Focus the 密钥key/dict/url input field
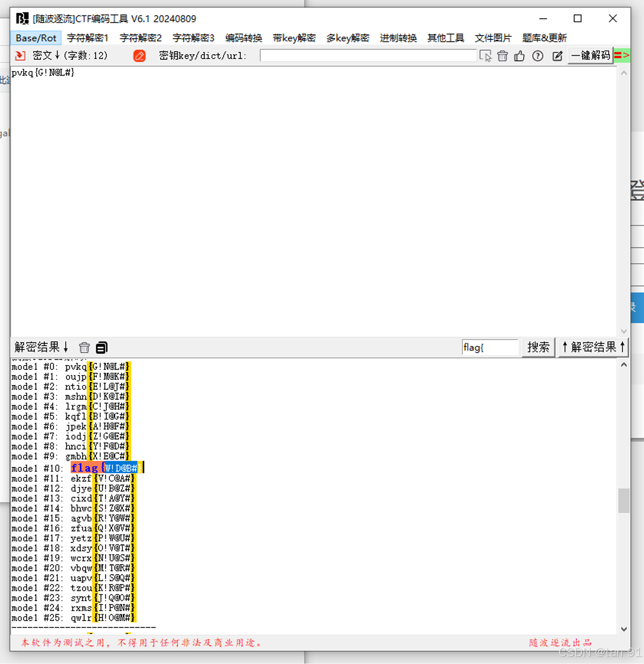Image resolution: width=644 pixels, height=664 pixels. 368,55
